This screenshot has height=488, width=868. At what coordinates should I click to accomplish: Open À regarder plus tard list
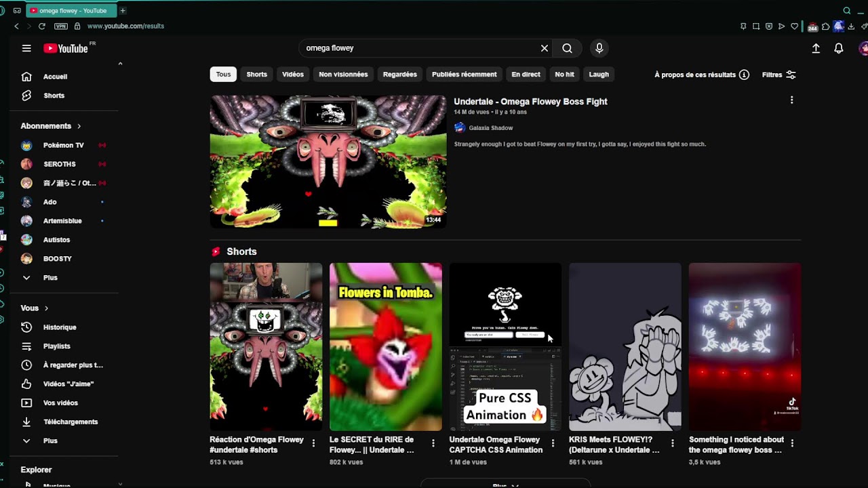[73, 365]
